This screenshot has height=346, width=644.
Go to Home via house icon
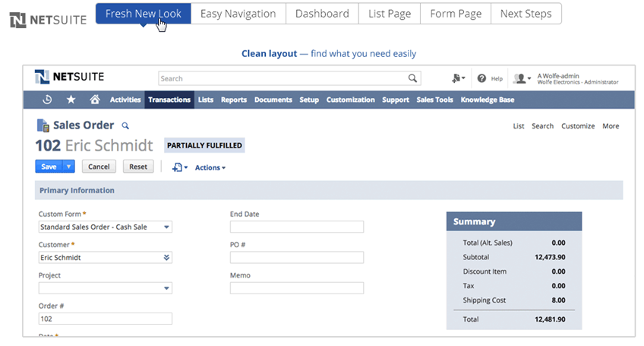(95, 100)
